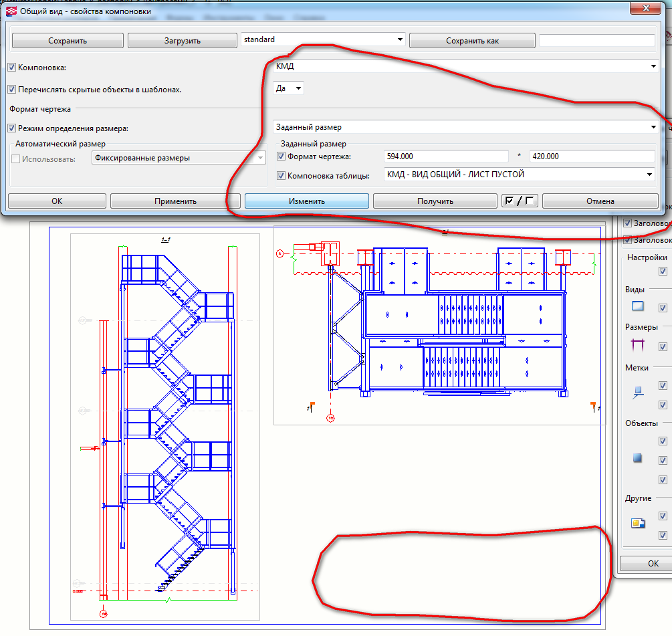The height and width of the screenshot is (636, 672).
Task: Open the standard settings dropdown
Action: coord(400,40)
